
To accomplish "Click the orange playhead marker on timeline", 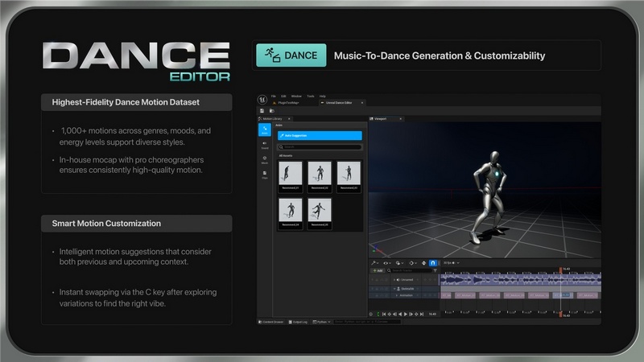I will pyautogui.click(x=561, y=269).
